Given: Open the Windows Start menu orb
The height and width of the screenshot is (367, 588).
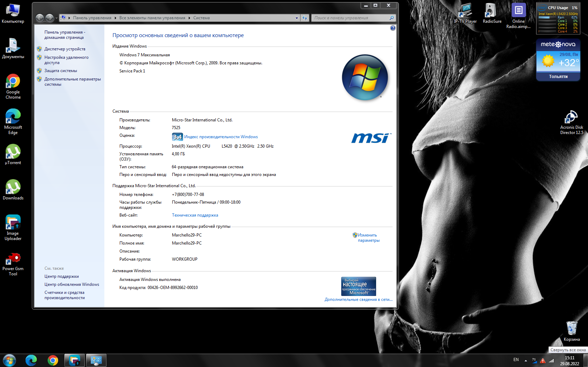Looking at the screenshot, I should click(x=9, y=360).
